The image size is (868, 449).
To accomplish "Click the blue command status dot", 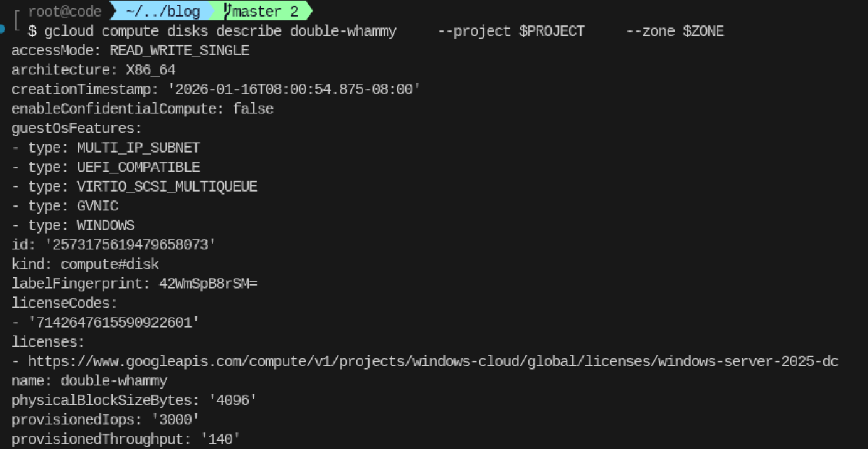I will point(4,28).
